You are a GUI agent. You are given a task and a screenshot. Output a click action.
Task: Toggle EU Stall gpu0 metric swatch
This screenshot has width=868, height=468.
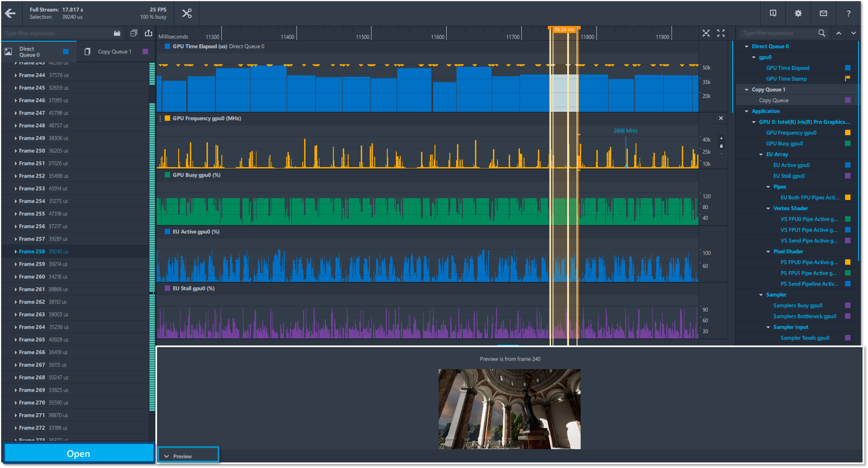(848, 176)
